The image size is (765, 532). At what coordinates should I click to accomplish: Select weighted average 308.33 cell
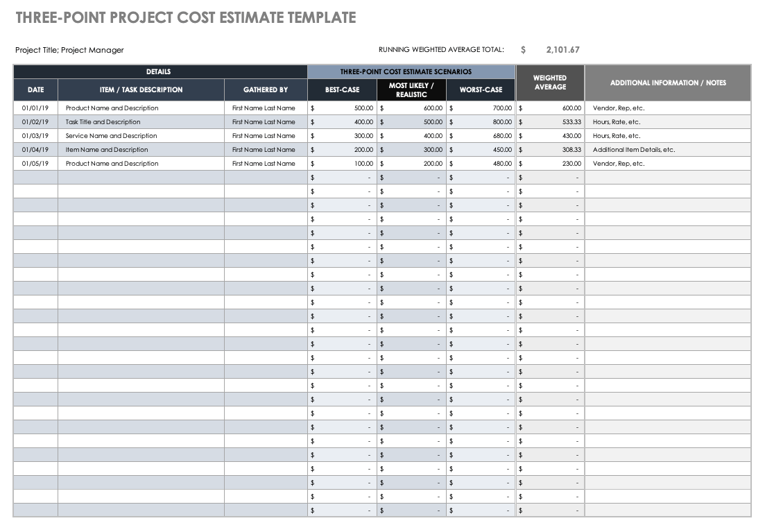(550, 150)
